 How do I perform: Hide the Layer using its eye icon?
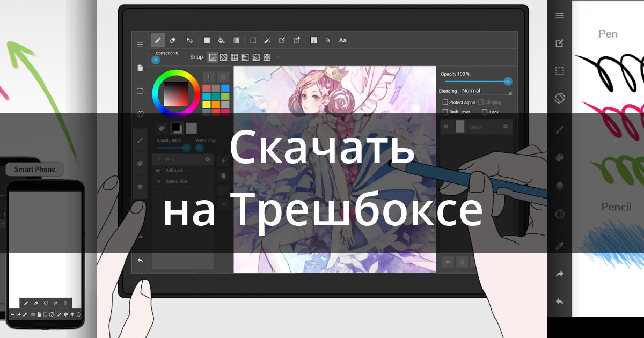pos(446,127)
